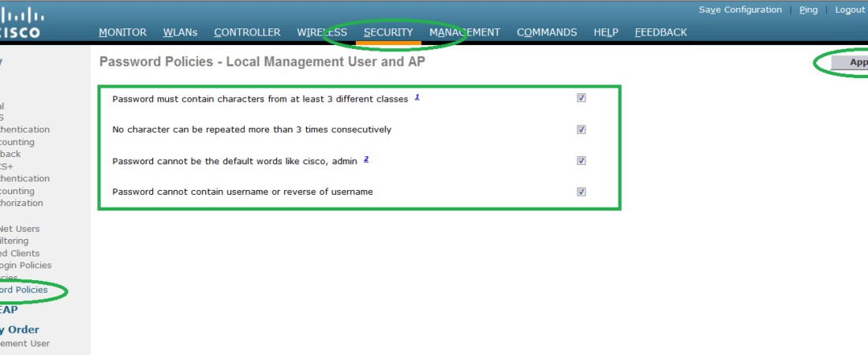
Task: Open the COMMANDS menu
Action: click(x=547, y=32)
